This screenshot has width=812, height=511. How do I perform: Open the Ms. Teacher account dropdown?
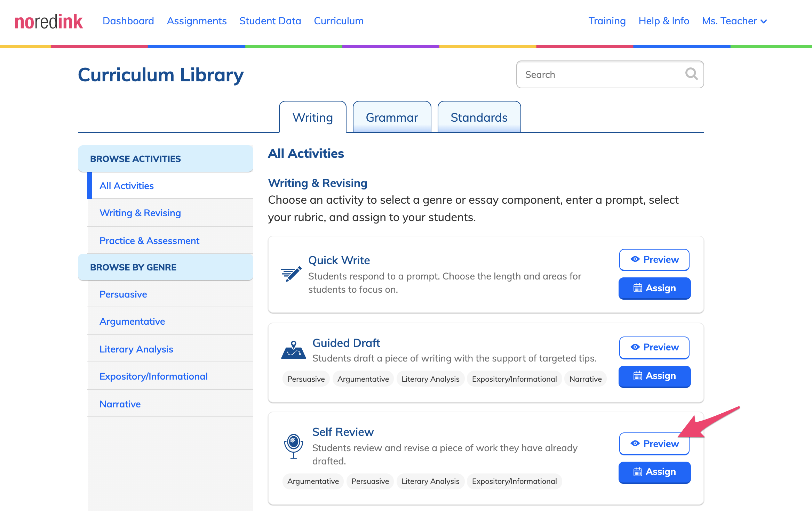point(734,21)
